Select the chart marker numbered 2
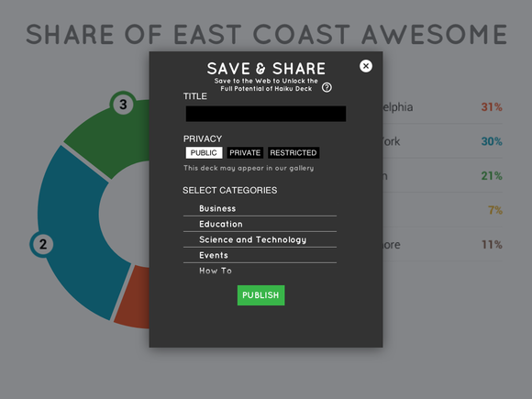The image size is (532, 399). 43,244
